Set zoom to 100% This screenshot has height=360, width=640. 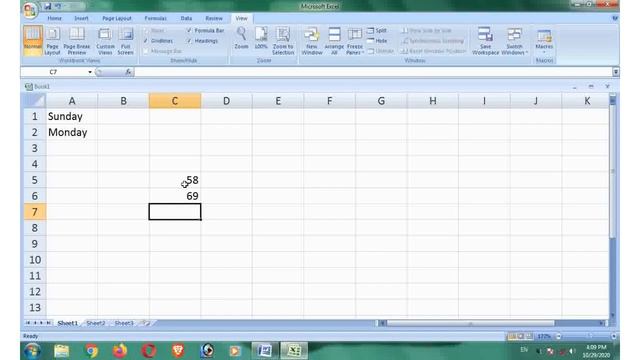(261, 38)
